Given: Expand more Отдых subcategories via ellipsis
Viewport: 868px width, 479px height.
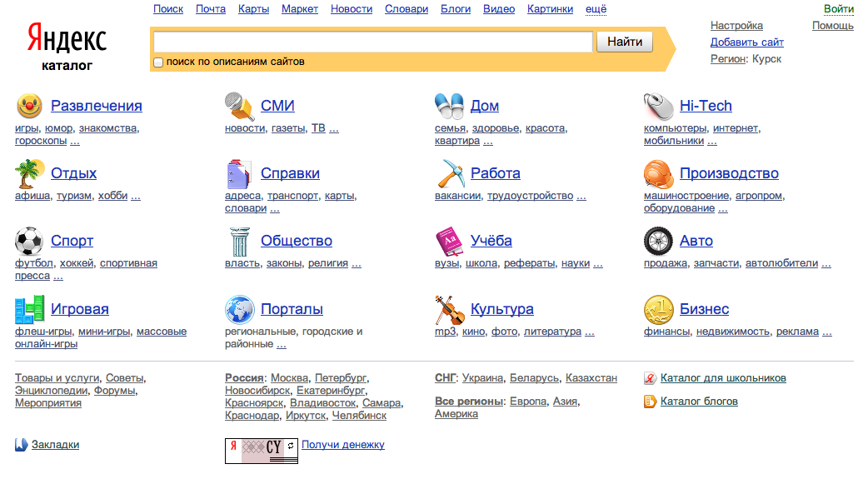Looking at the screenshot, I should coord(136,196).
